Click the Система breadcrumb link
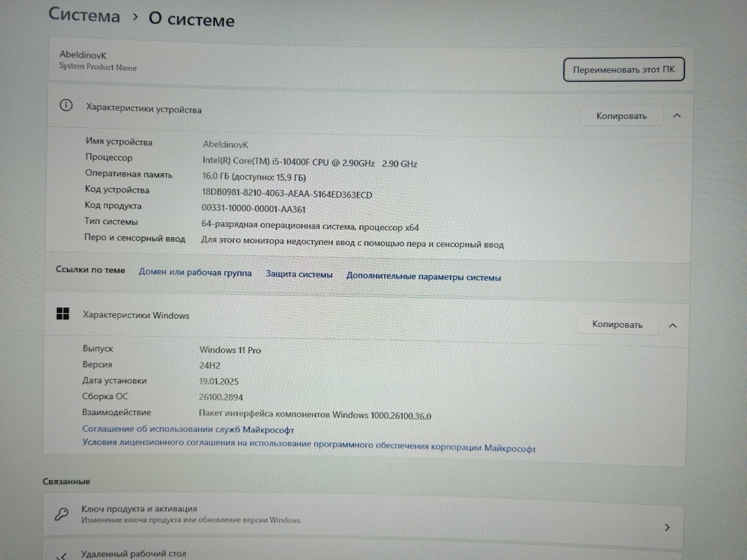This screenshot has height=560, width=747. click(84, 15)
